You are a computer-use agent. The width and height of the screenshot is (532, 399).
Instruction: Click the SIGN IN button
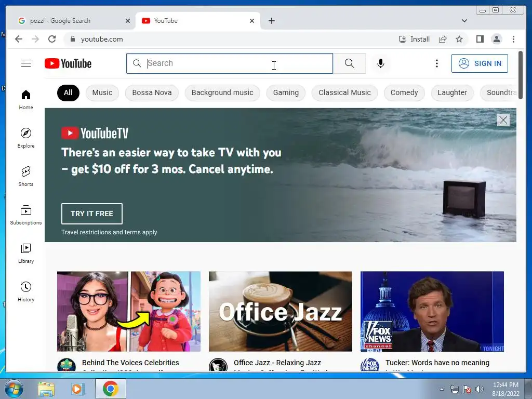pyautogui.click(x=480, y=63)
